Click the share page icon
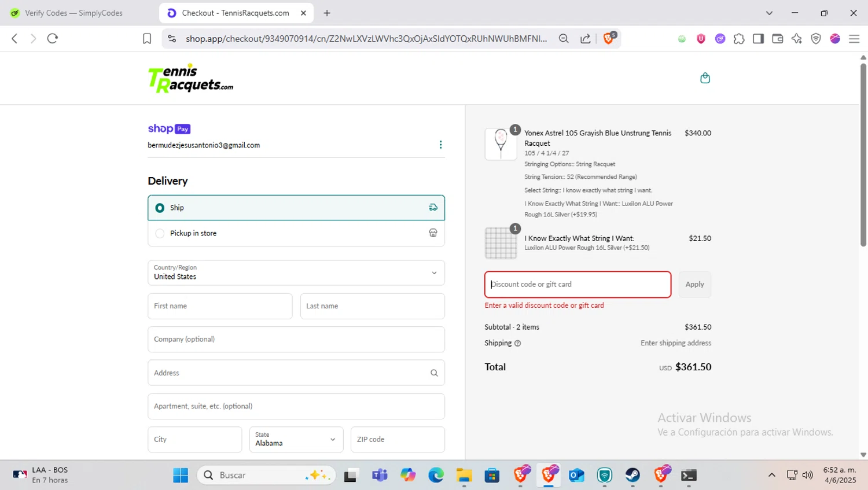This screenshot has height=490, width=868. [586, 39]
